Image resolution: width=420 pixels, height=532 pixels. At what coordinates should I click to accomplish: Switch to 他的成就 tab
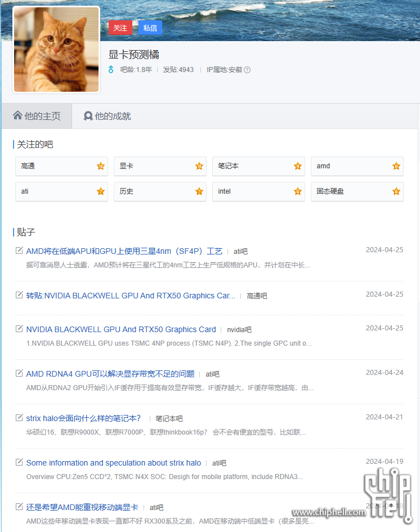coord(107,116)
